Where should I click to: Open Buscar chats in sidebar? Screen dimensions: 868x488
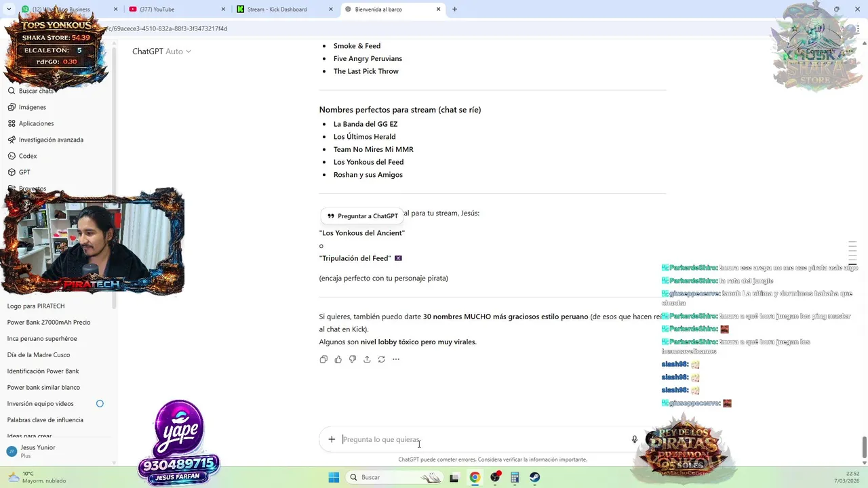click(x=31, y=91)
